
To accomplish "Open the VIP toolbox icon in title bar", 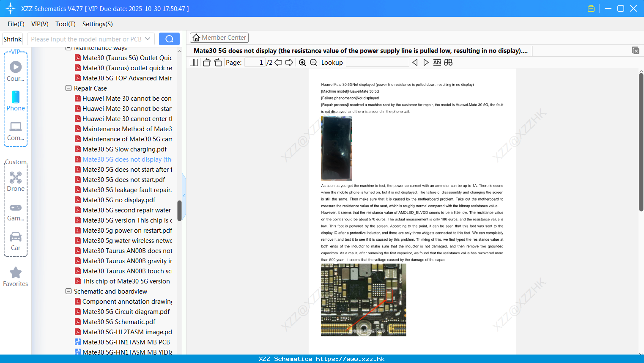I will click(591, 8).
